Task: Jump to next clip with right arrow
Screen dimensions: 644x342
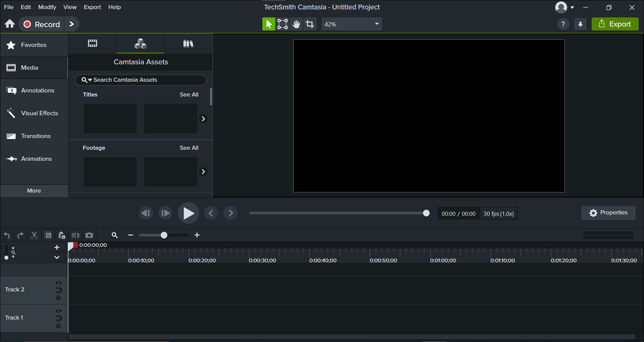Action: point(230,213)
